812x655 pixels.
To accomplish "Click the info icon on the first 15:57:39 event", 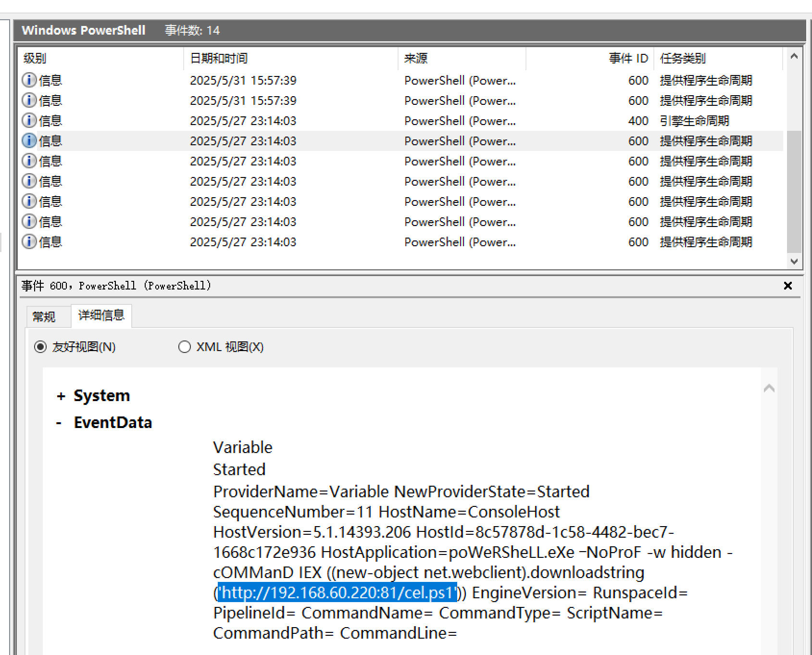I will (29, 80).
